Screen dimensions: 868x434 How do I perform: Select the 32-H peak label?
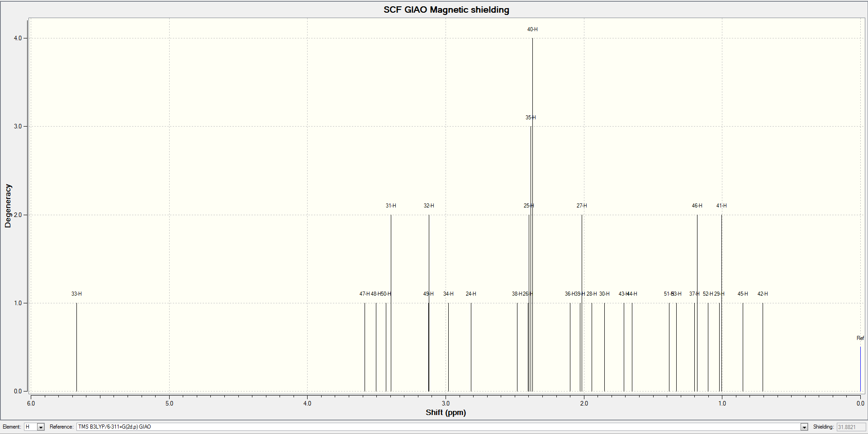429,206
